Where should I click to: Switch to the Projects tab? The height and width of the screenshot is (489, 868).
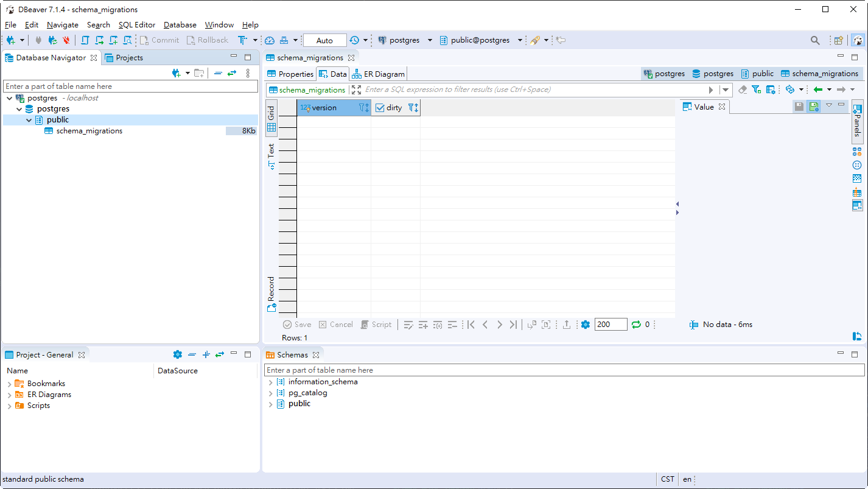click(124, 57)
